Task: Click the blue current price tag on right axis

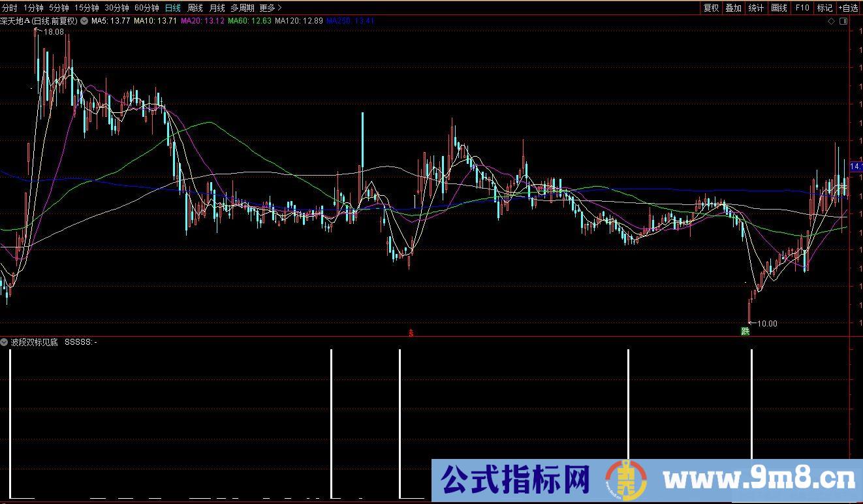Action: point(856,168)
